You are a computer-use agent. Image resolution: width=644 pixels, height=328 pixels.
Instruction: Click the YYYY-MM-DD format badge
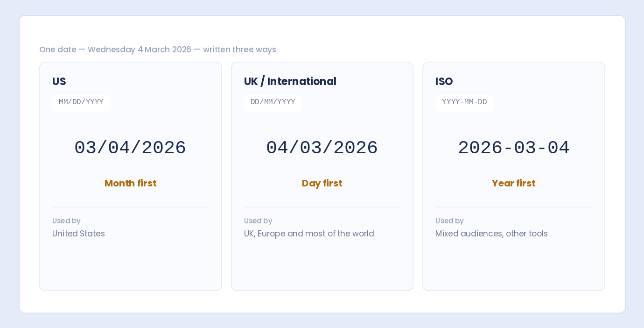pyautogui.click(x=464, y=103)
